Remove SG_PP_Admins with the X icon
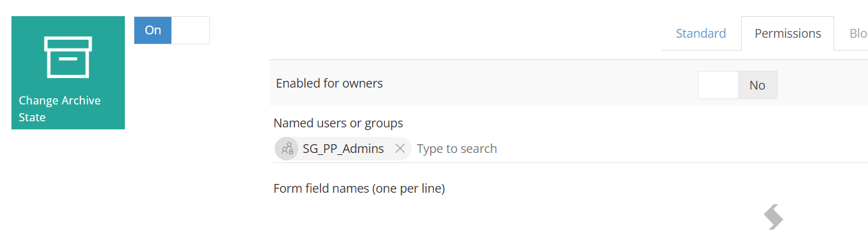Viewport: 868px width, 252px height. point(400,148)
